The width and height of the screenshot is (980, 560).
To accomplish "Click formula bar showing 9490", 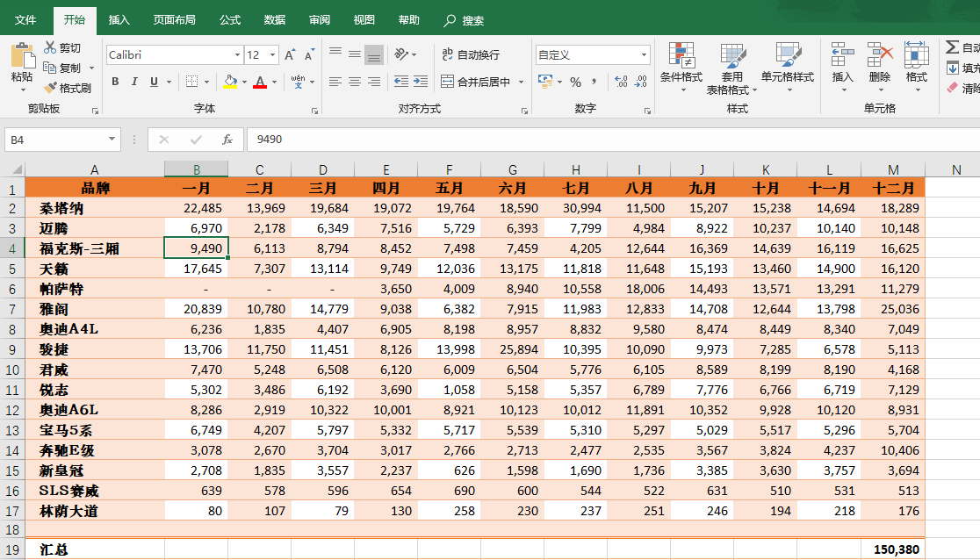I will (x=613, y=140).
